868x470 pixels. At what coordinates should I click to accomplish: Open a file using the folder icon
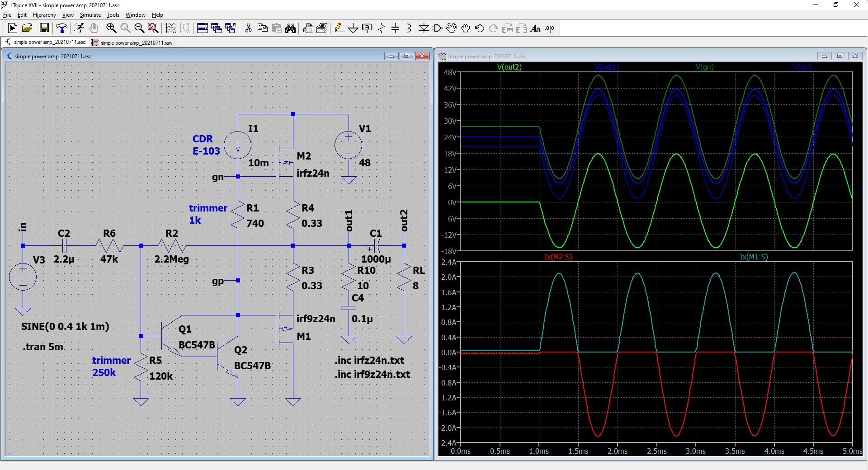[27, 28]
